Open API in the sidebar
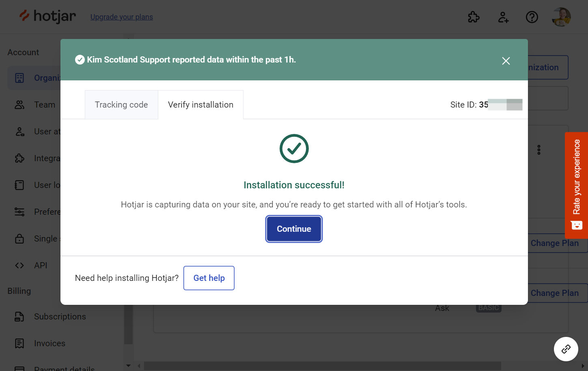This screenshot has width=588, height=371. pyautogui.click(x=41, y=265)
